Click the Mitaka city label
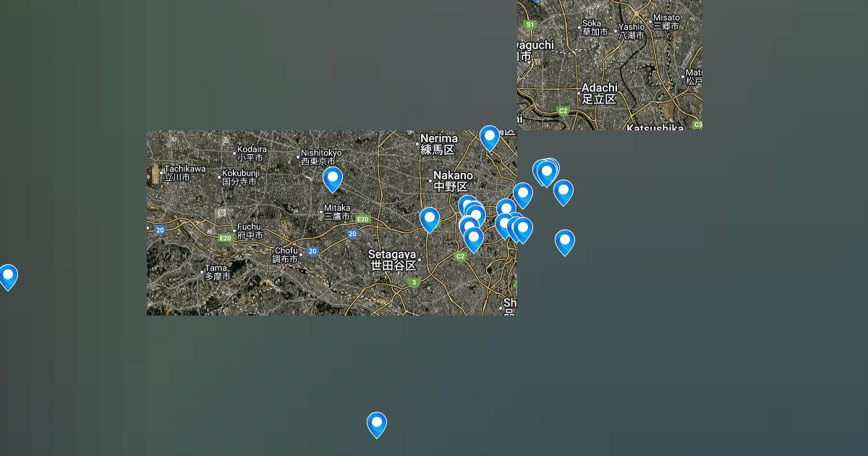 click(x=337, y=212)
